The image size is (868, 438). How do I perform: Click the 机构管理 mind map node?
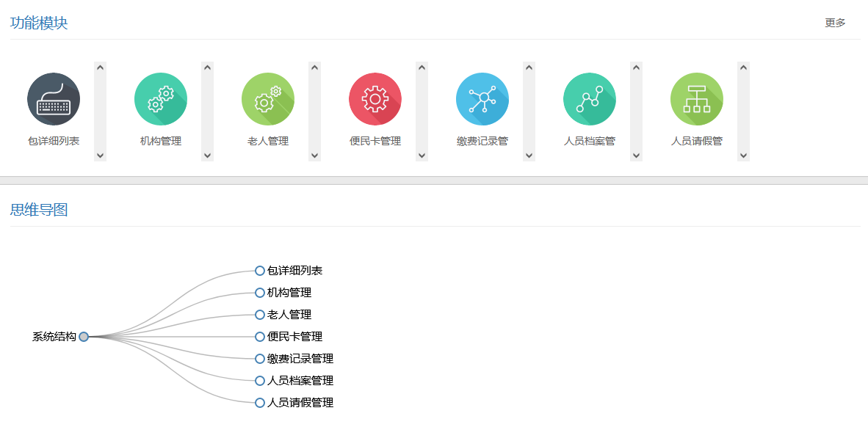260,293
